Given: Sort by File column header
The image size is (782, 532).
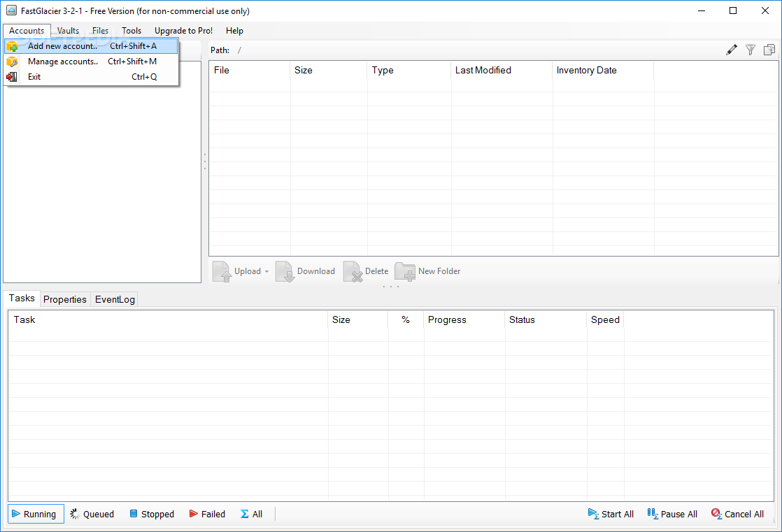Looking at the screenshot, I should (250, 71).
